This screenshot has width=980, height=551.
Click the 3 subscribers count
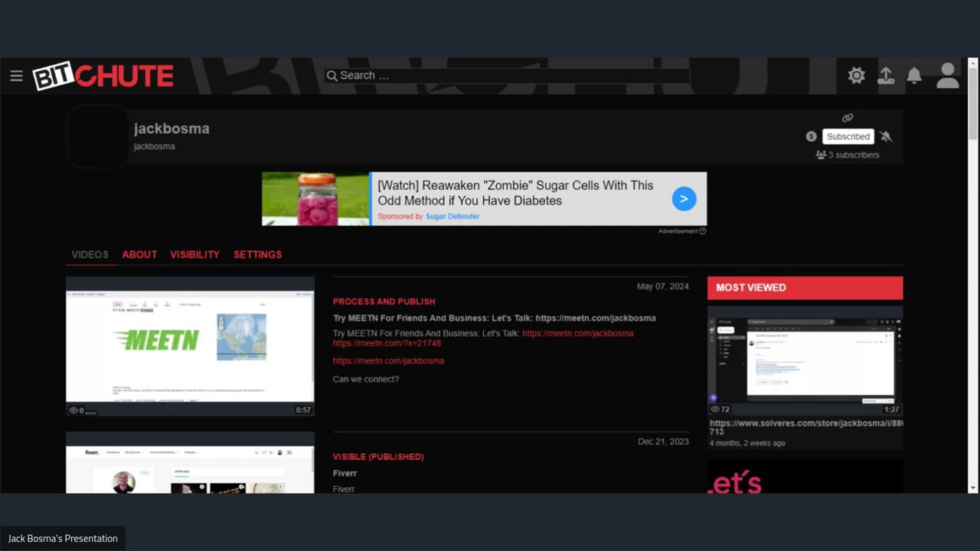[848, 155]
